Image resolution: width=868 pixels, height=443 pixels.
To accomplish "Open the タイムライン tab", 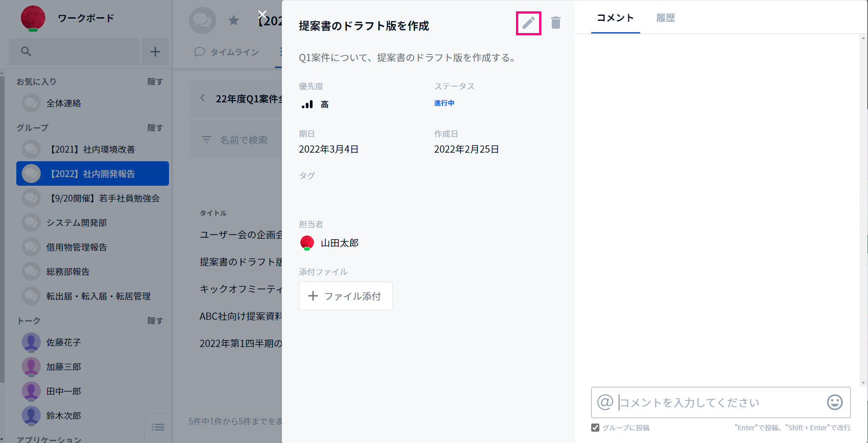I will 227,52.
